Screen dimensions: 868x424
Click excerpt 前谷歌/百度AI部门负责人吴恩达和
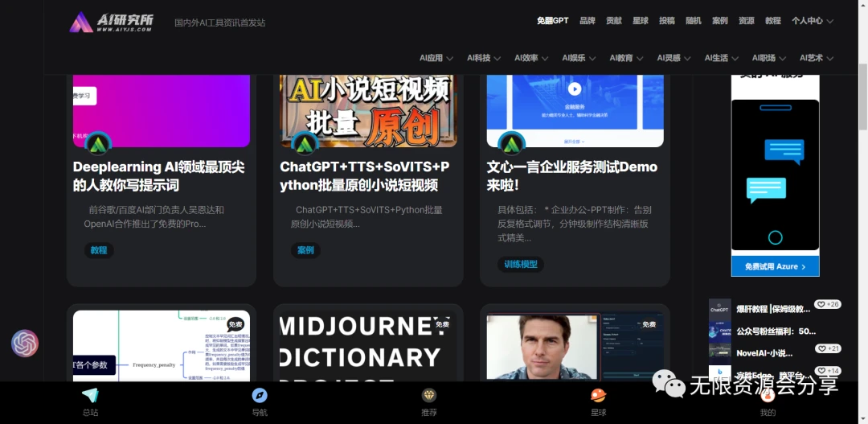point(157,210)
